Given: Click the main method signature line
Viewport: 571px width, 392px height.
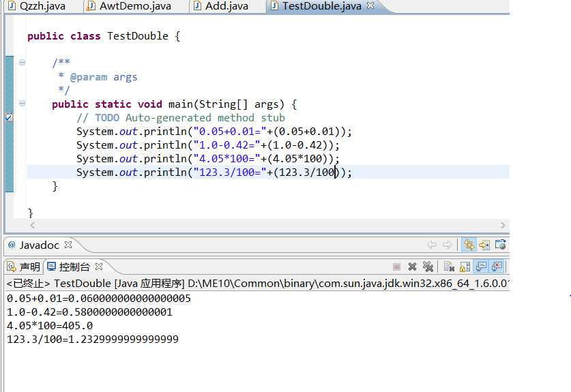Looking at the screenshot, I should 175,104.
